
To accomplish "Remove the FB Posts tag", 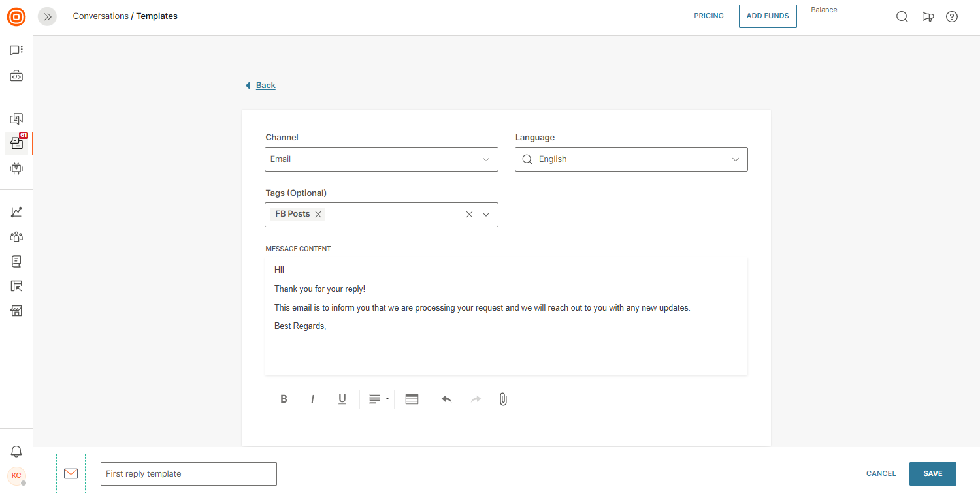I will [318, 215].
